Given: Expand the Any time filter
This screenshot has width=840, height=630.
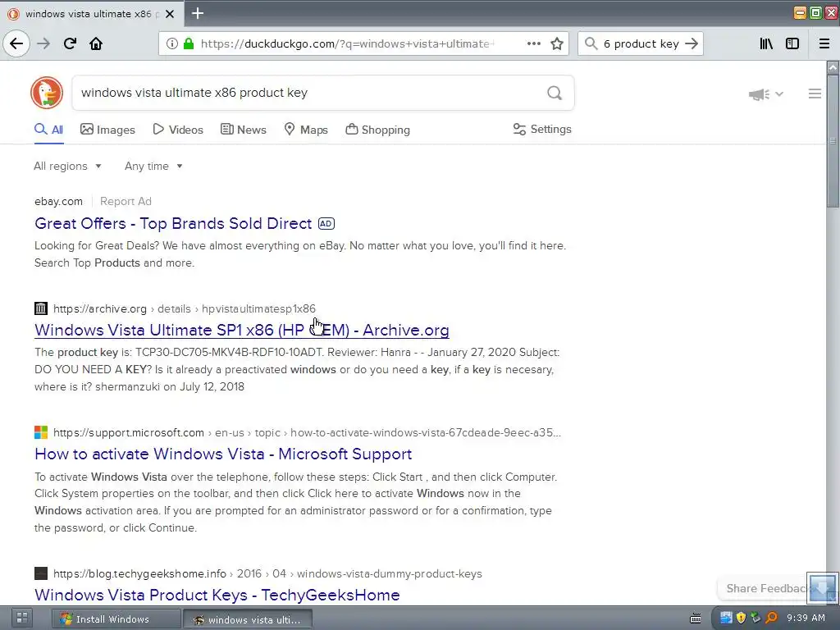Looking at the screenshot, I should pos(153,166).
